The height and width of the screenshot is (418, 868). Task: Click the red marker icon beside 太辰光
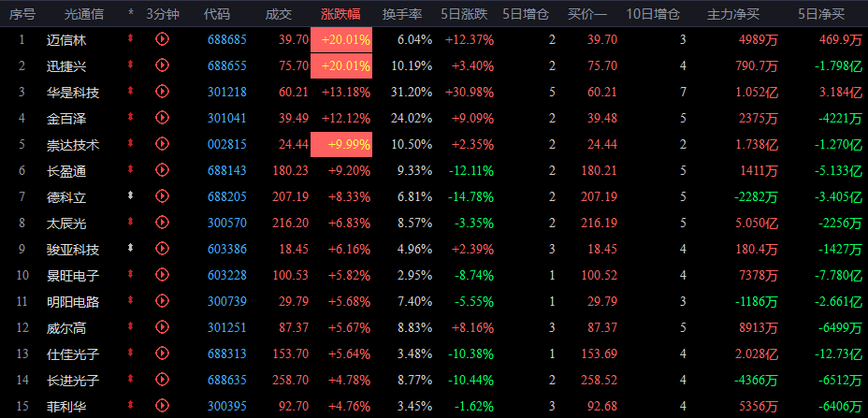click(x=131, y=222)
